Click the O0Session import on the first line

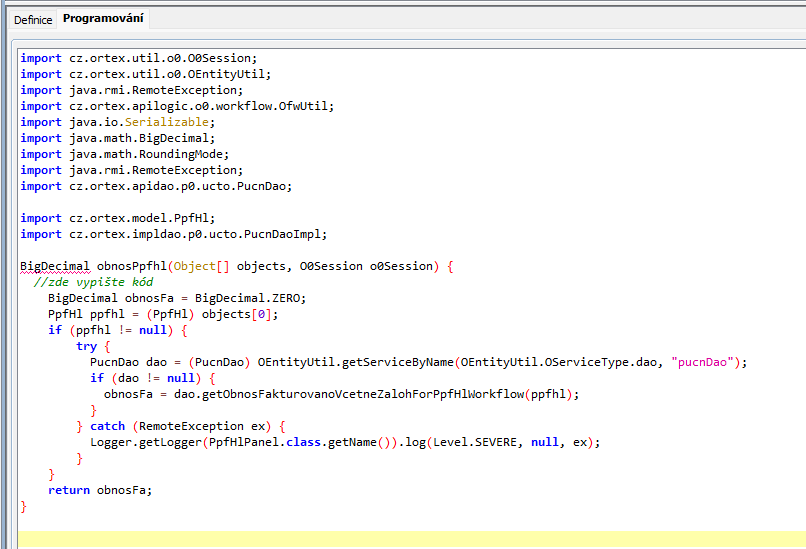coord(138,58)
